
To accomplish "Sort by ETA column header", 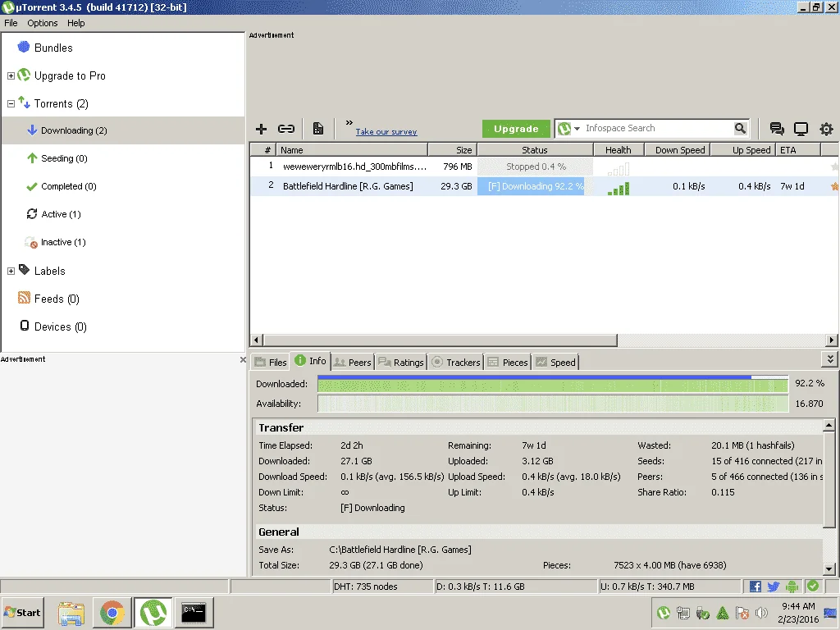I will [x=797, y=150].
